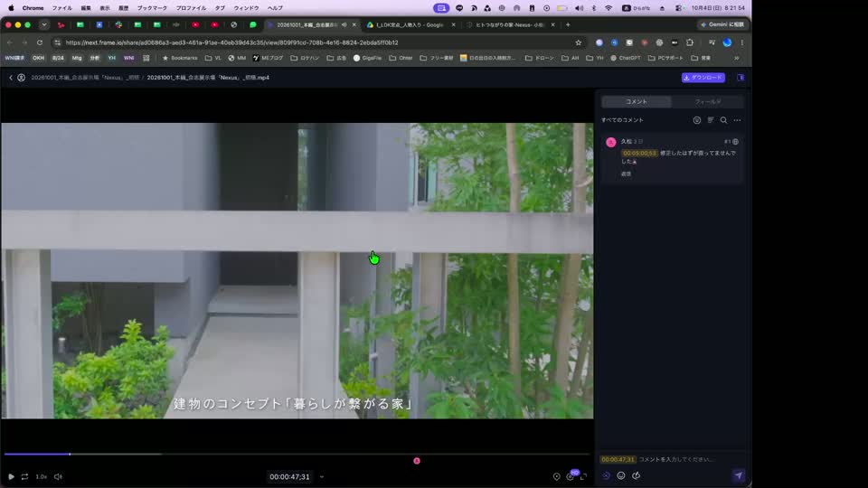Open the comment sort options
Image resolution: width=868 pixels, height=488 pixels.
click(x=711, y=120)
